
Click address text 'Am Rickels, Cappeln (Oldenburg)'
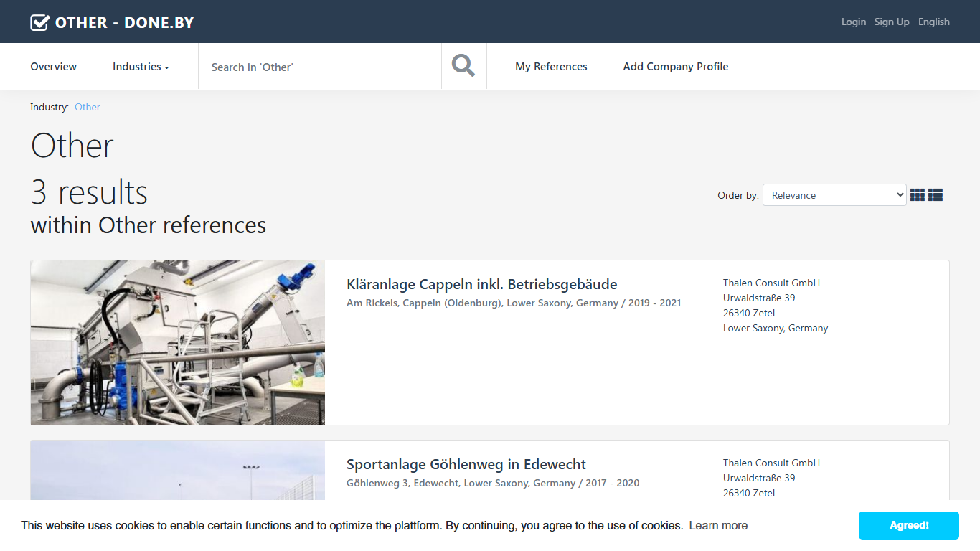click(x=424, y=303)
